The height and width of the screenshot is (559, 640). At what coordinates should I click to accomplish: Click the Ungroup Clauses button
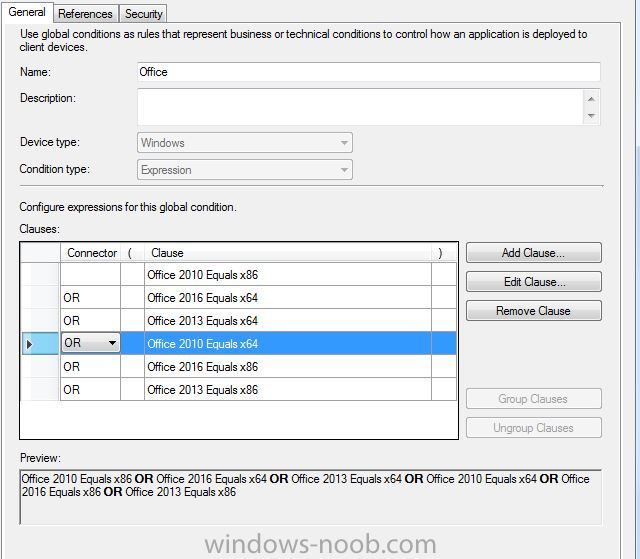(533, 428)
